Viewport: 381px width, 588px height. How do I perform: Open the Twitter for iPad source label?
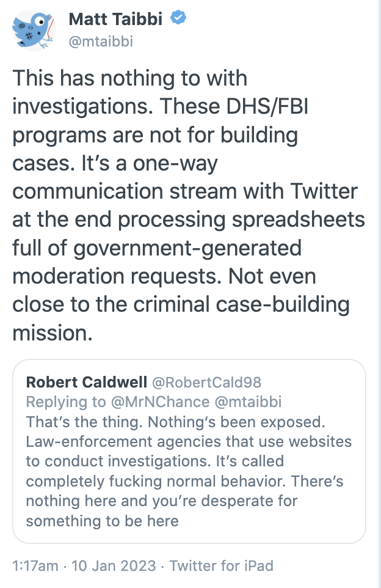(222, 566)
